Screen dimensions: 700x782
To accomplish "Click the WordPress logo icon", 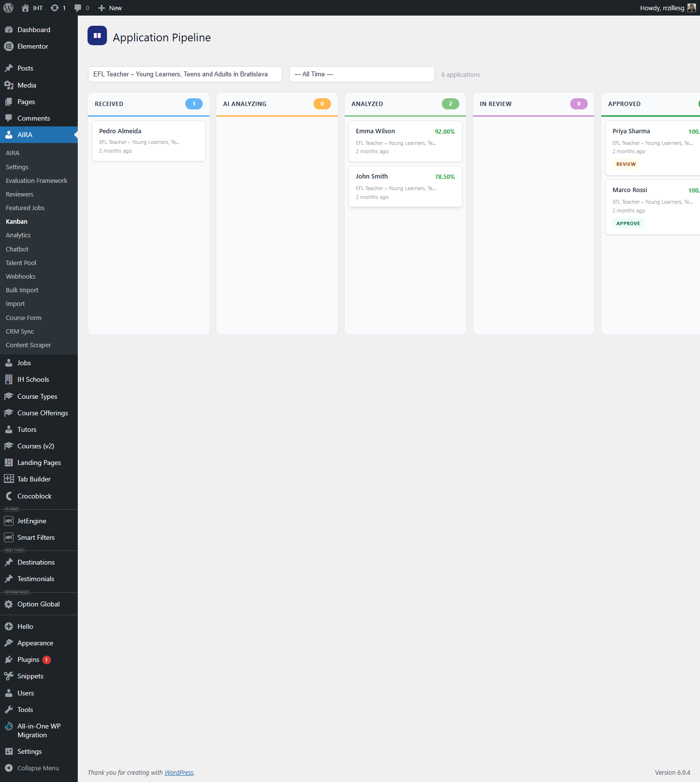I will [8, 8].
